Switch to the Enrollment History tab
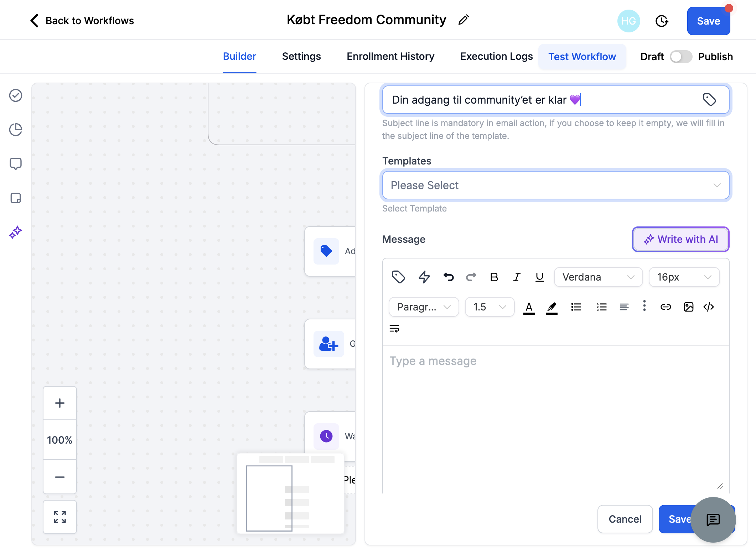 tap(390, 56)
